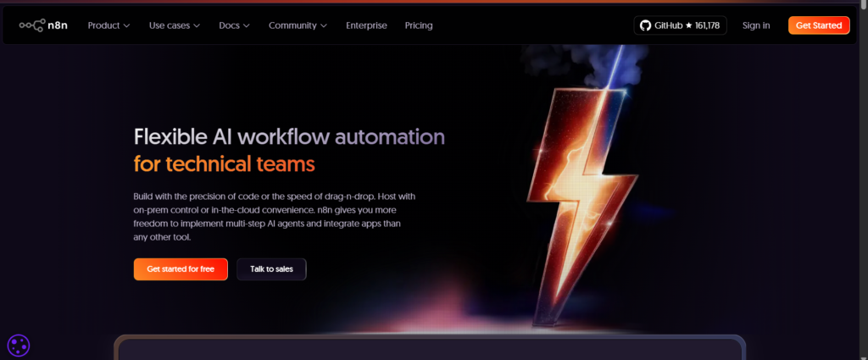Click the "Flexible AI workflow automation" headline
Image resolution: width=868 pixels, height=360 pixels.
[x=289, y=136]
